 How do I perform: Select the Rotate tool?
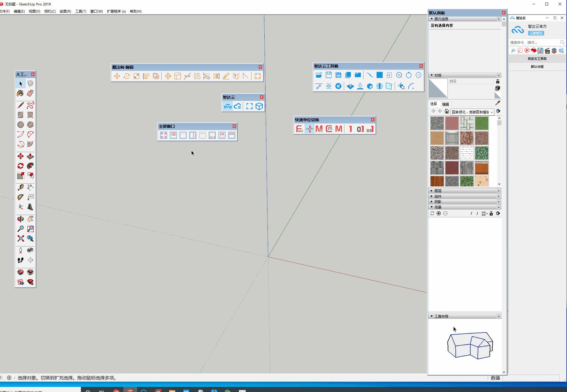(x=20, y=166)
